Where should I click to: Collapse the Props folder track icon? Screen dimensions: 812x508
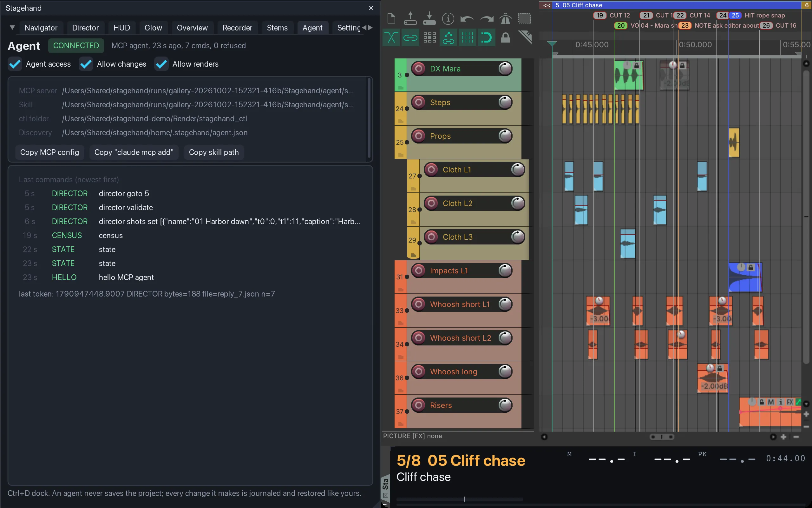[401, 155]
